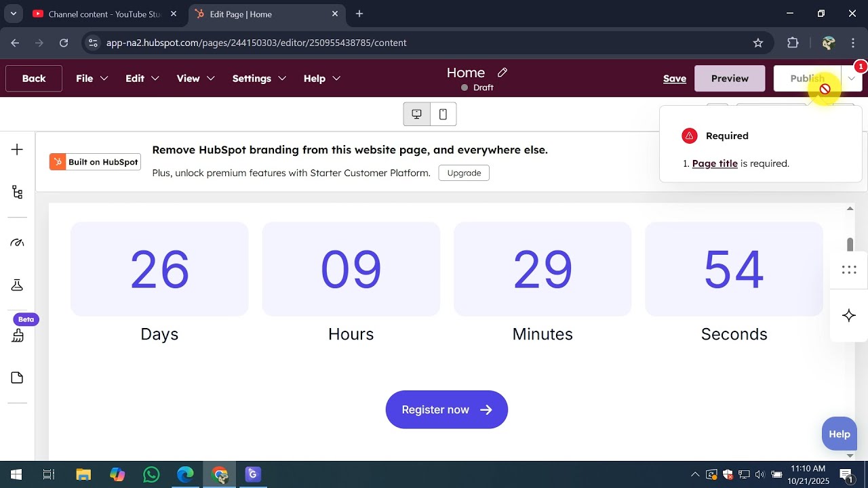Open the View menu
Viewport: 868px width, 488px height.
[195, 79]
